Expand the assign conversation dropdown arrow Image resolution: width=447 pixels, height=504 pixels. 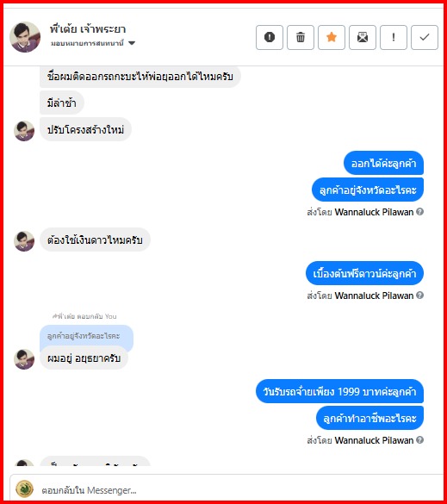tap(132, 43)
